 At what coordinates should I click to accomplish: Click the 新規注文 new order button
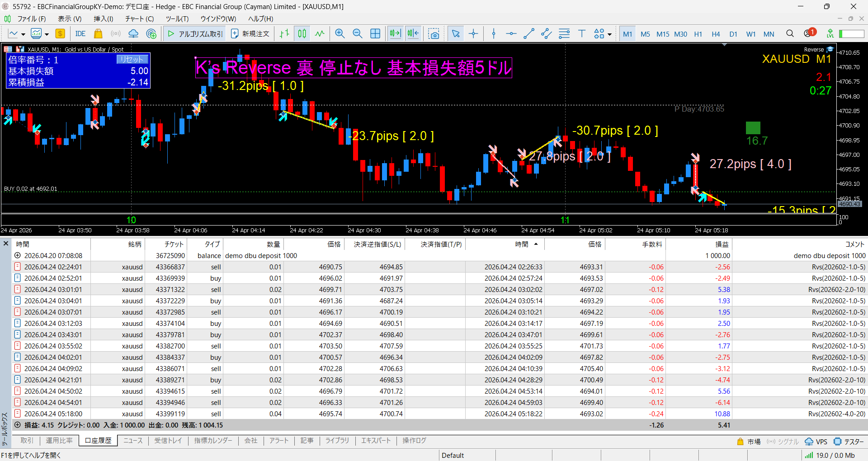[250, 34]
